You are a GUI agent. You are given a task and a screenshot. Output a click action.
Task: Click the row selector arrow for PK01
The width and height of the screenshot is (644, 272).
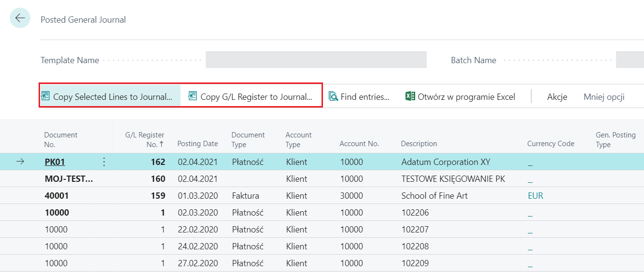point(20,162)
